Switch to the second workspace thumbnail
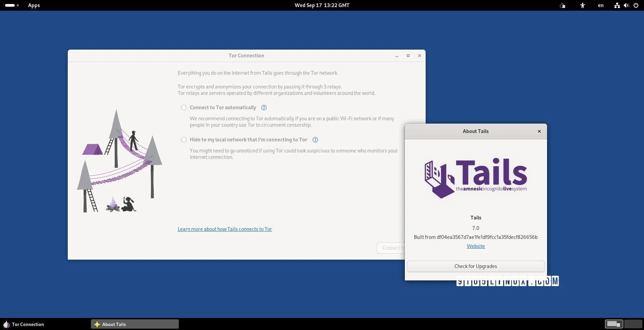The height and width of the screenshot is (330, 644). click(x=633, y=324)
